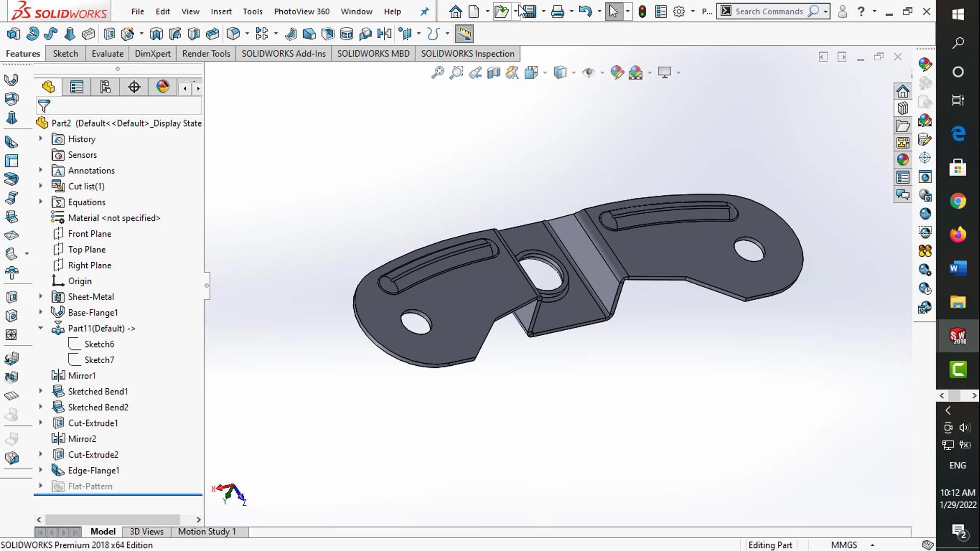
Task: Switch to the Motion Study 1 tab
Action: pos(207,532)
